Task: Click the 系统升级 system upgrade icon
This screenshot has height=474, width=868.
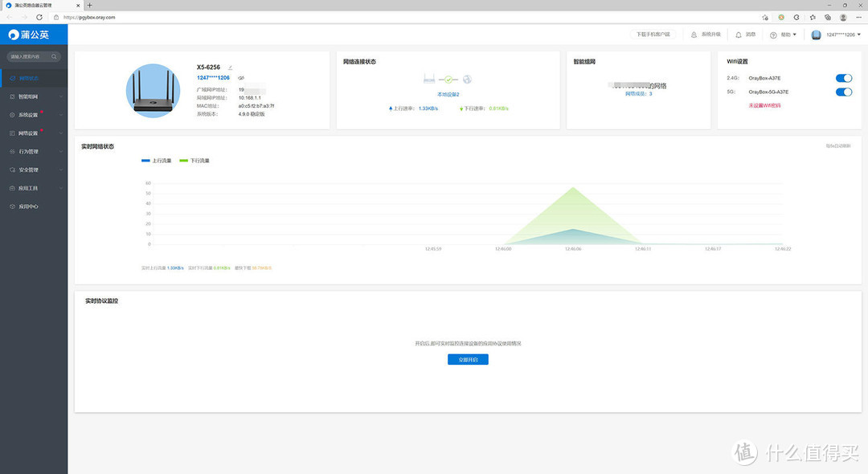Action: point(694,35)
